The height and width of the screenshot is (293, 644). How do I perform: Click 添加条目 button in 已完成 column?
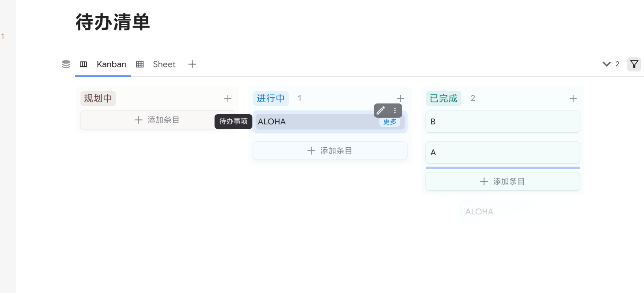[x=502, y=182]
